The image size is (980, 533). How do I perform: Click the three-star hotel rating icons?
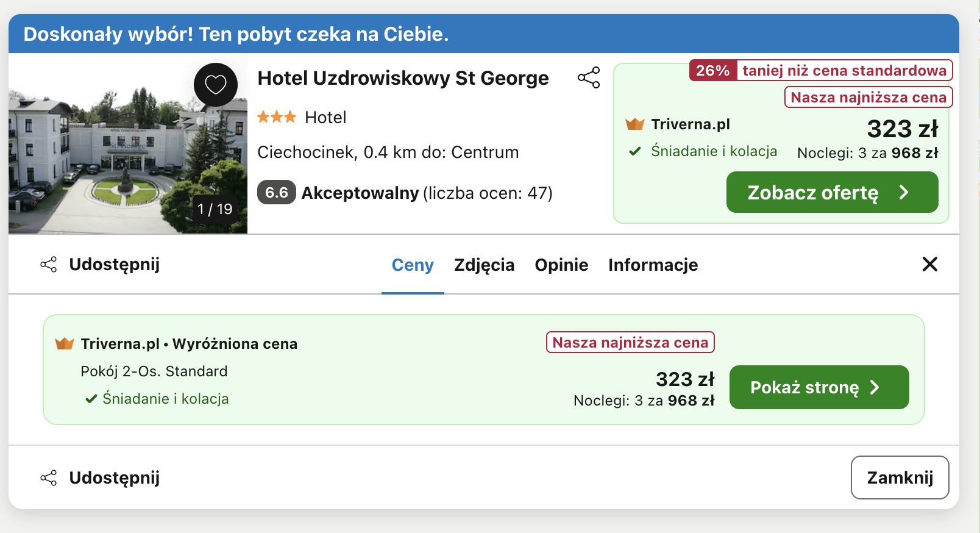click(277, 116)
